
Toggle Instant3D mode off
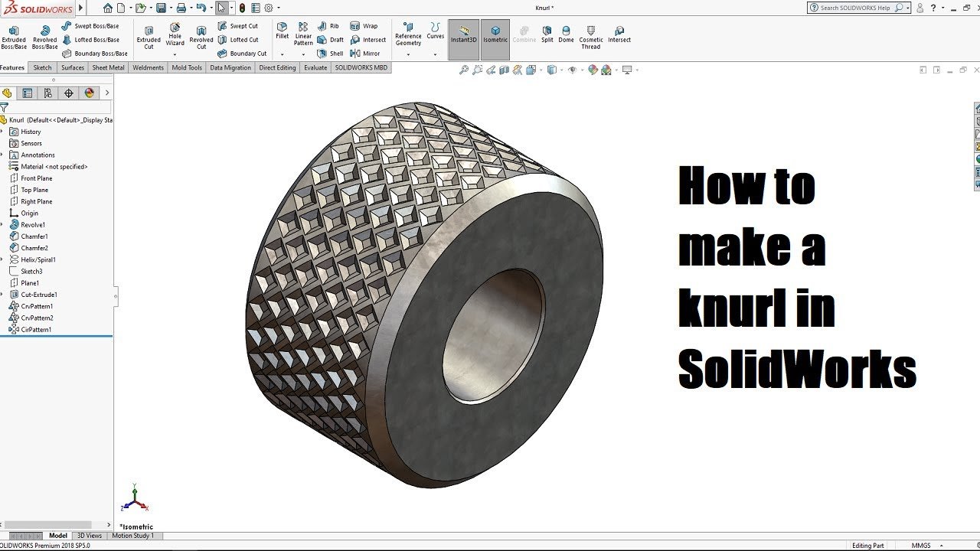click(463, 34)
